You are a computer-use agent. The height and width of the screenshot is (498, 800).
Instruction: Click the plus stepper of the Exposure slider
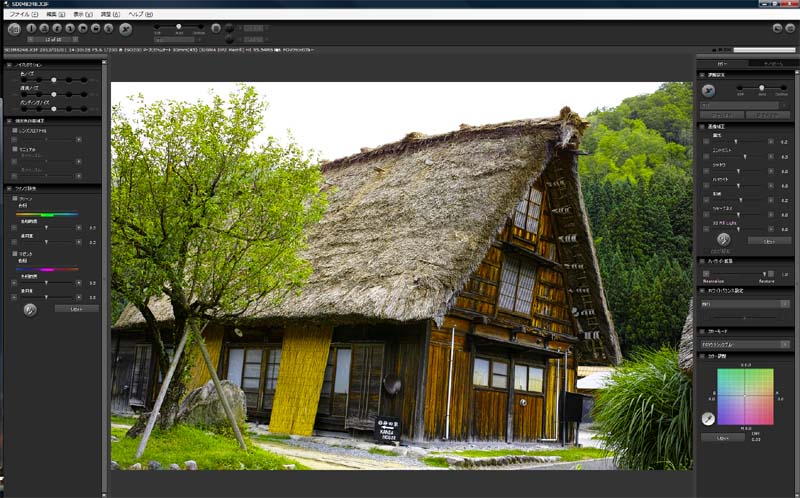point(770,142)
